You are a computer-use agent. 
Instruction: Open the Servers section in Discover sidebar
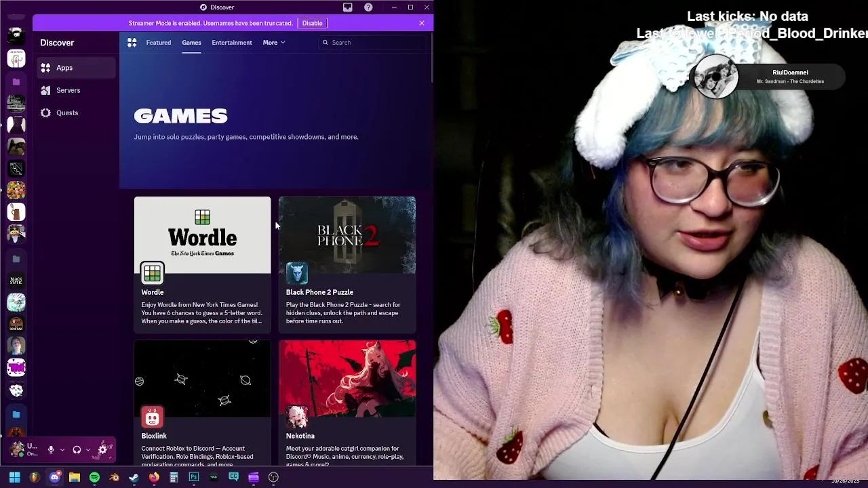[x=76, y=90]
